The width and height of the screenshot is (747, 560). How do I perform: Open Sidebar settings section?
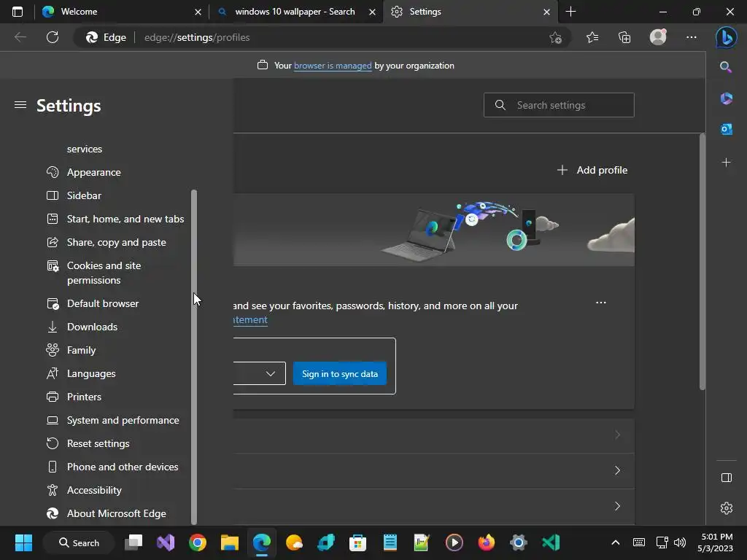(84, 195)
